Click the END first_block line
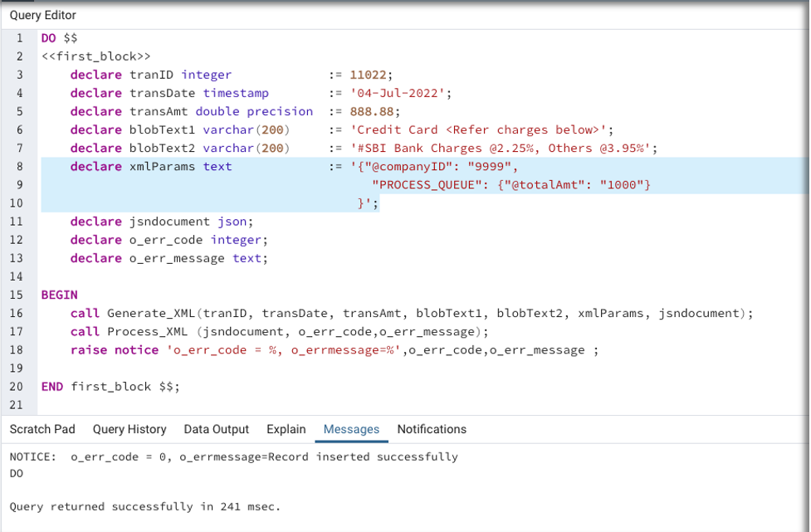Image resolution: width=811 pixels, height=532 pixels. point(110,386)
